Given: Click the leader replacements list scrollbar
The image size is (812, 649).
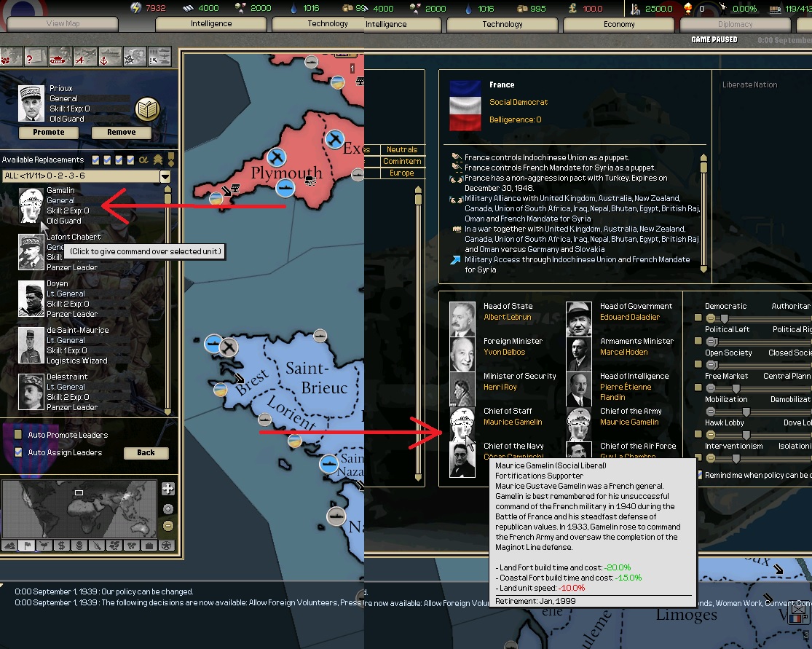Looking at the screenshot, I should point(167,302).
